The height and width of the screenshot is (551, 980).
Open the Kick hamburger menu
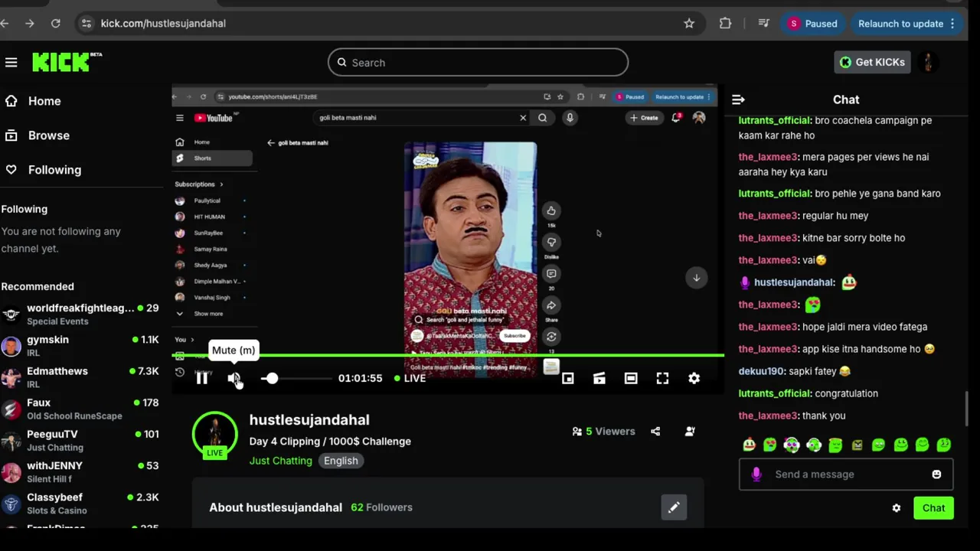point(11,63)
